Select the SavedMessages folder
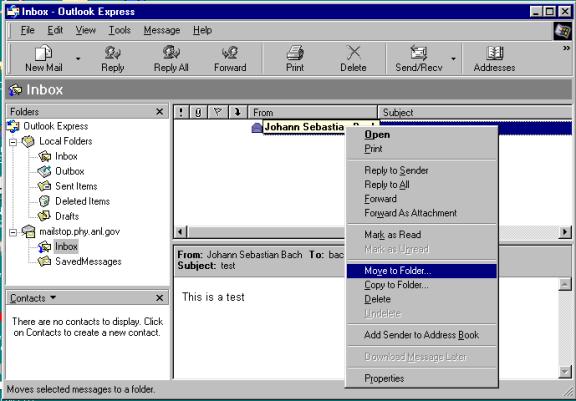 pyautogui.click(x=88, y=262)
